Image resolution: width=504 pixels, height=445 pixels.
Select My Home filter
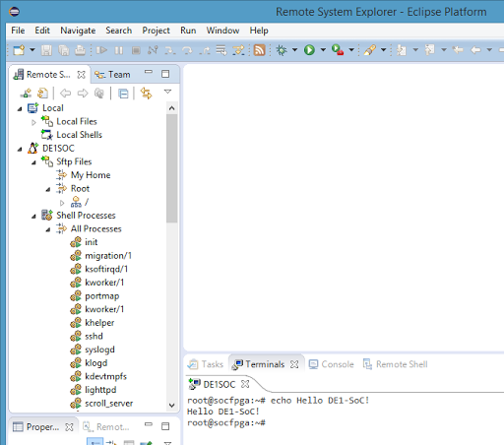(91, 175)
